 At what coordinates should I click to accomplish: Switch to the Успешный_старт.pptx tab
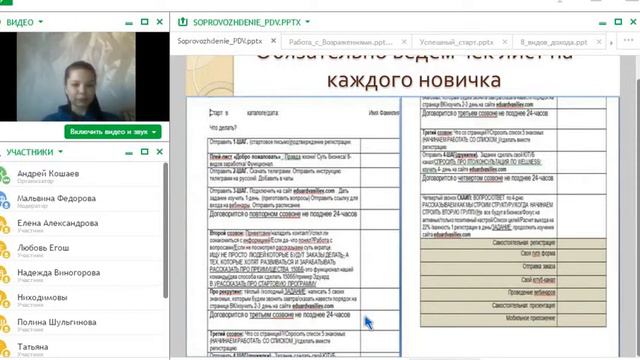pyautogui.click(x=456, y=42)
